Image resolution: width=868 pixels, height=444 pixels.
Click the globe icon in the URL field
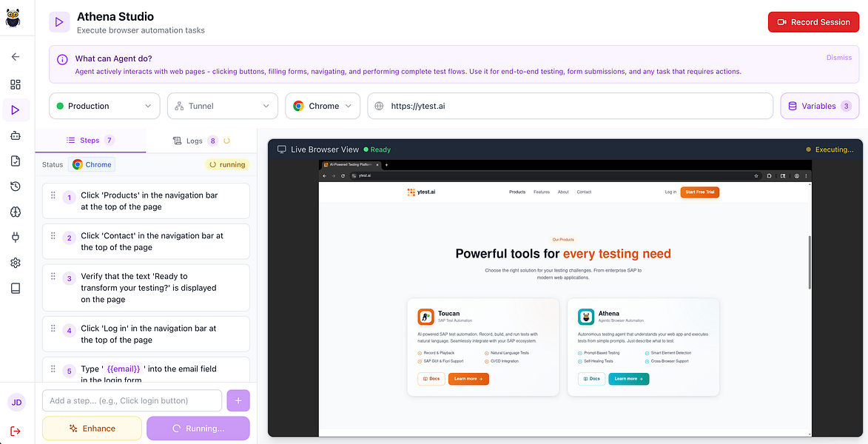pos(379,106)
